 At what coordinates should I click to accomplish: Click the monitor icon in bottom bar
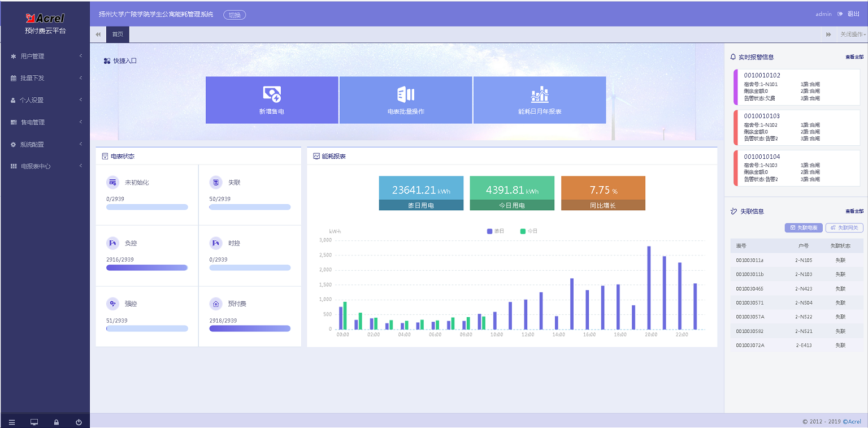click(34, 422)
